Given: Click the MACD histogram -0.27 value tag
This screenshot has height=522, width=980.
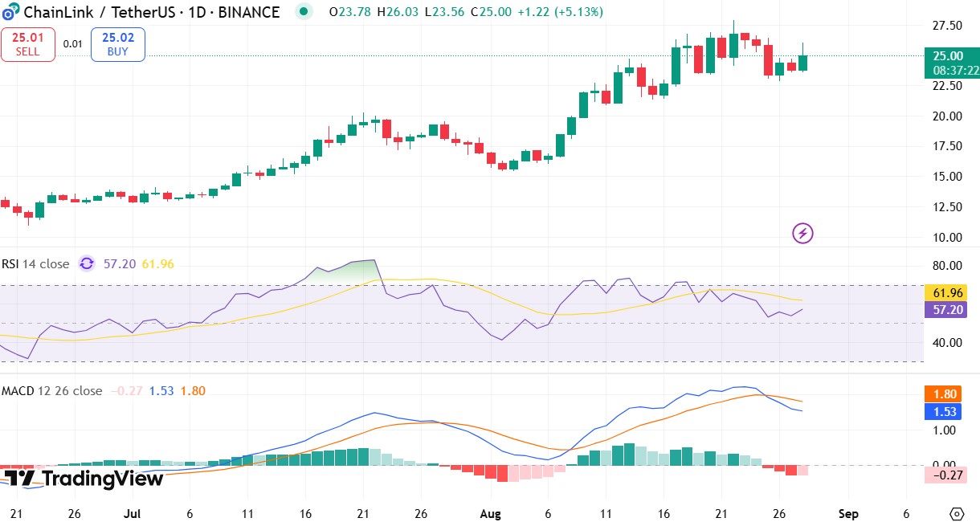Looking at the screenshot, I should (x=944, y=475).
